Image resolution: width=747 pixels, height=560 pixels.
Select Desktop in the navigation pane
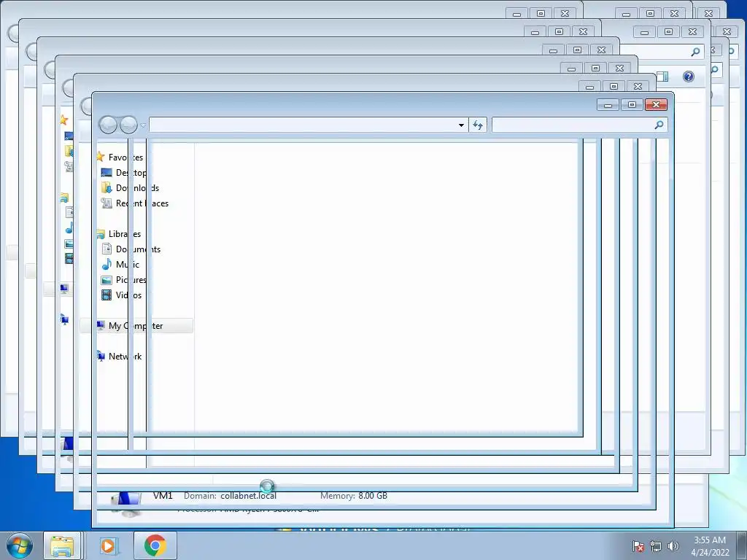coord(131,172)
